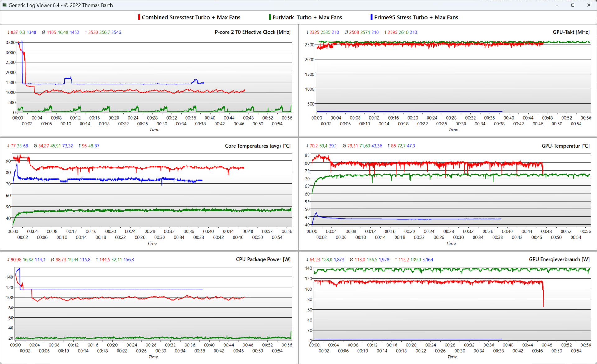Image resolution: width=597 pixels, height=364 pixels.
Task: Click the minimum down-arrow icon in P-core stats
Action: point(8,32)
